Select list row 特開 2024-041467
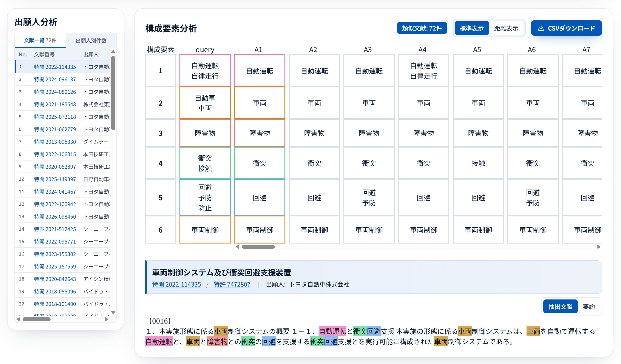 click(63, 192)
